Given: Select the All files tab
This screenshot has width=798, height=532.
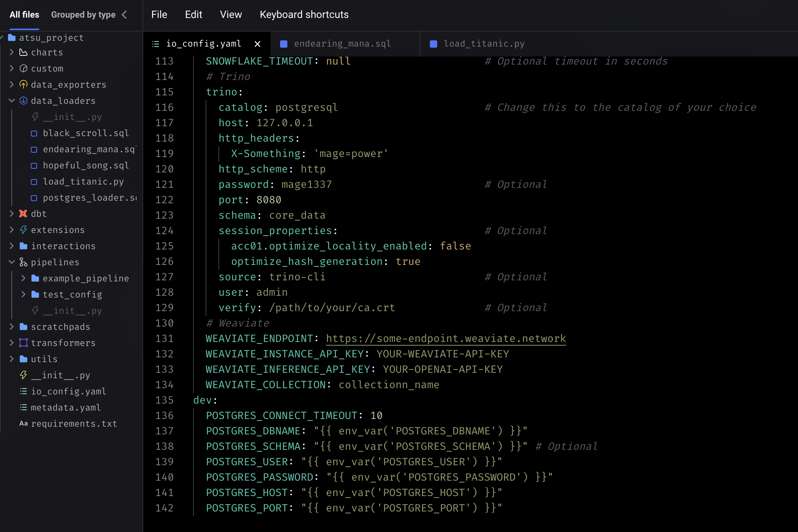Looking at the screenshot, I should [x=24, y=15].
